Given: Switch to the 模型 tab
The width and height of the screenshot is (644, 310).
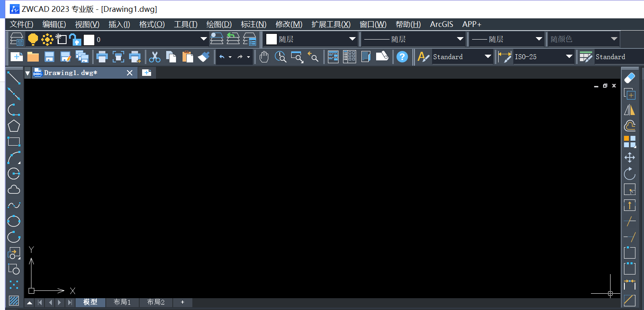Looking at the screenshot, I should pos(90,302).
